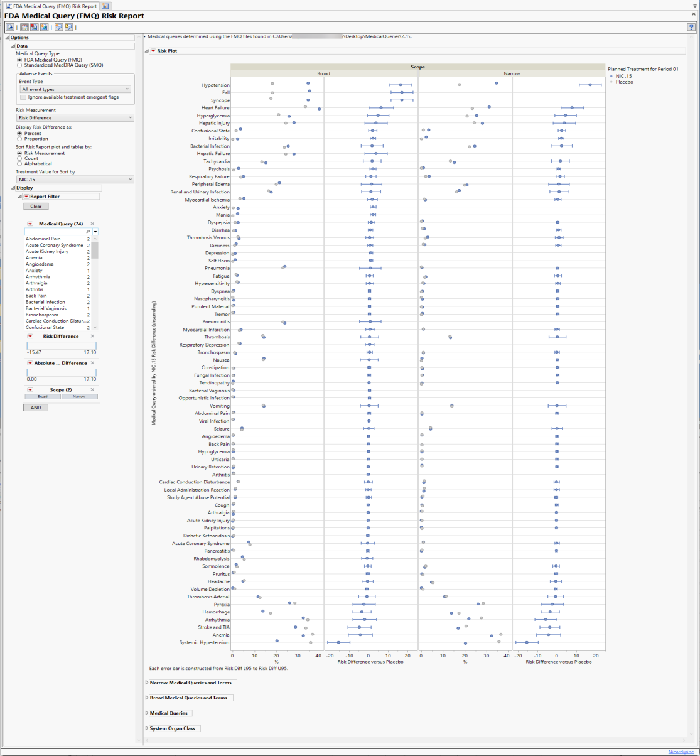The image size is (700, 756).
Task: Open the Report Filter red triangle menu
Action: (26, 197)
